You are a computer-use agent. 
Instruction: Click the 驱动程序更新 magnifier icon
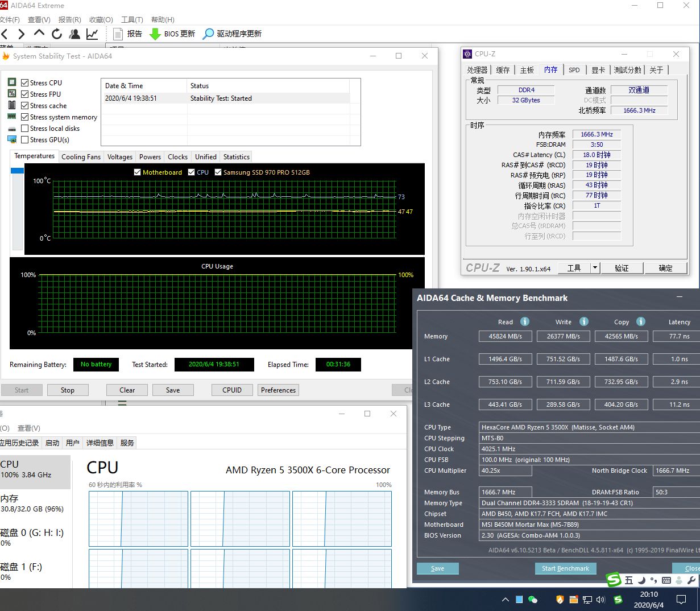click(208, 34)
